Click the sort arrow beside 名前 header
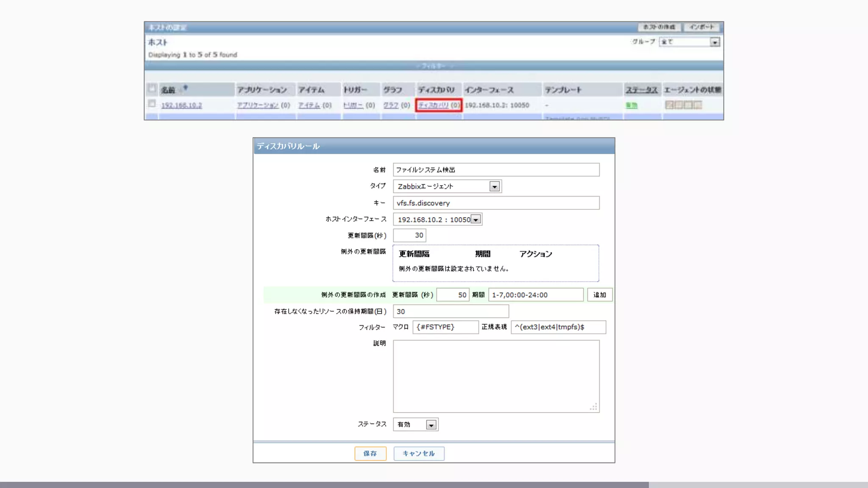The height and width of the screenshot is (488, 868). pos(185,88)
